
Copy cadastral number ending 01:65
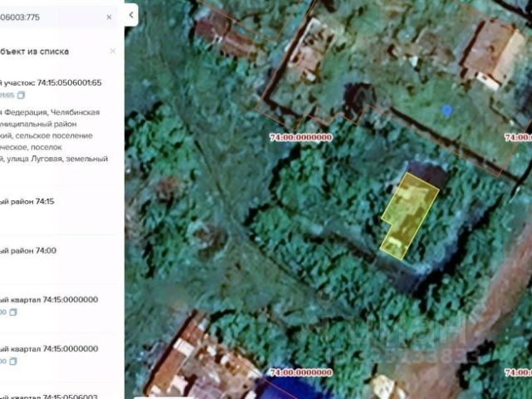point(21,96)
